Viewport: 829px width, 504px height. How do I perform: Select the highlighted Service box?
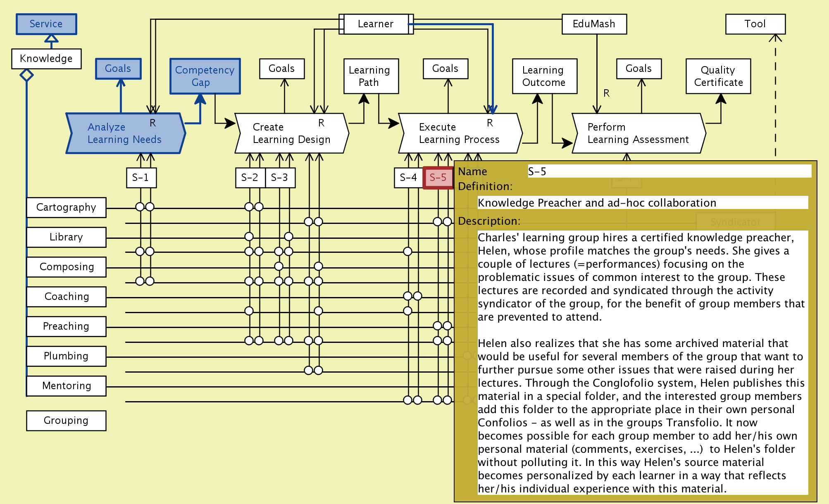[46, 24]
